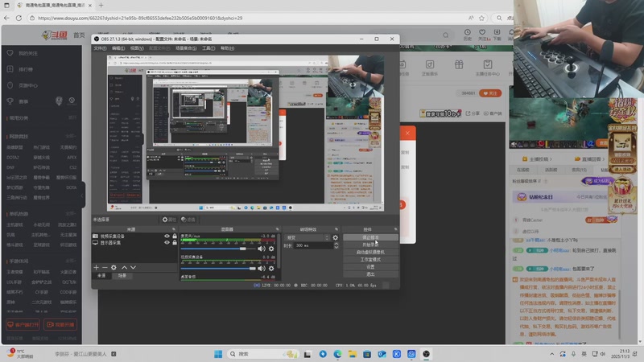Add a new source with the plus icon

[x=96, y=268]
